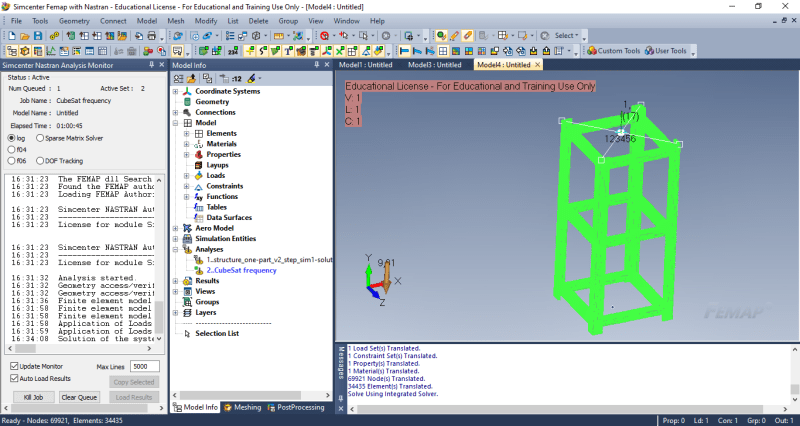This screenshot has width=800, height=426.
Task: Switch to the PostProcessing pane tab
Action: click(296, 407)
